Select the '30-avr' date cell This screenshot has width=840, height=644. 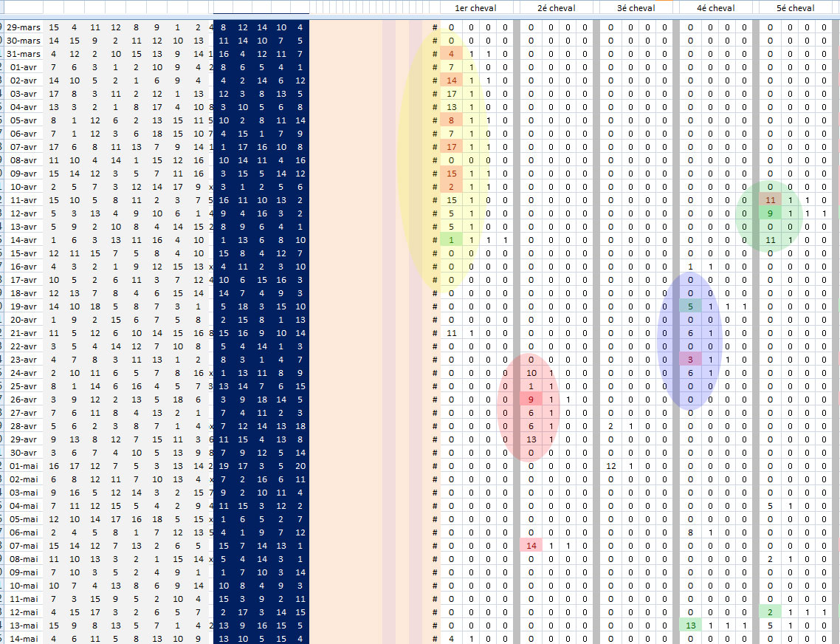tap(24, 453)
